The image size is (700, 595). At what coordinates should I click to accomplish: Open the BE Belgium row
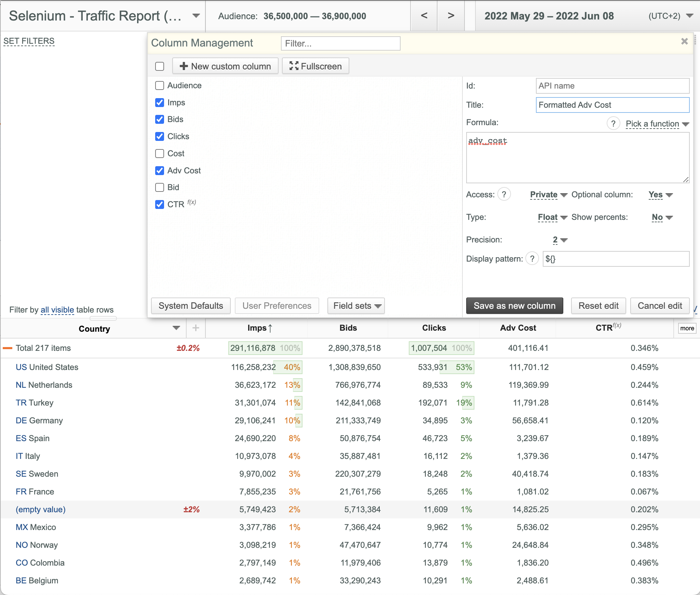point(37,581)
